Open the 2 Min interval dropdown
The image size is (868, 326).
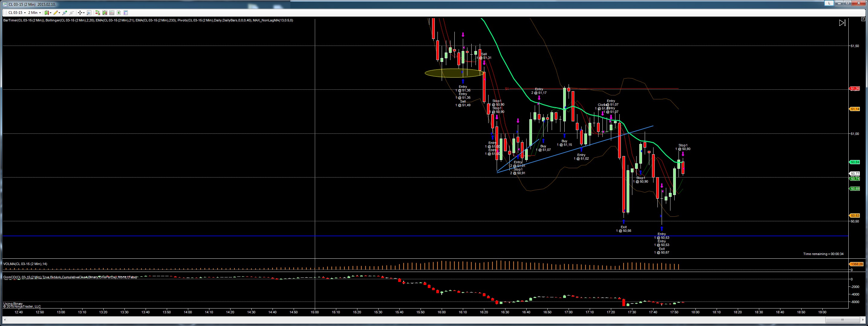click(x=34, y=13)
